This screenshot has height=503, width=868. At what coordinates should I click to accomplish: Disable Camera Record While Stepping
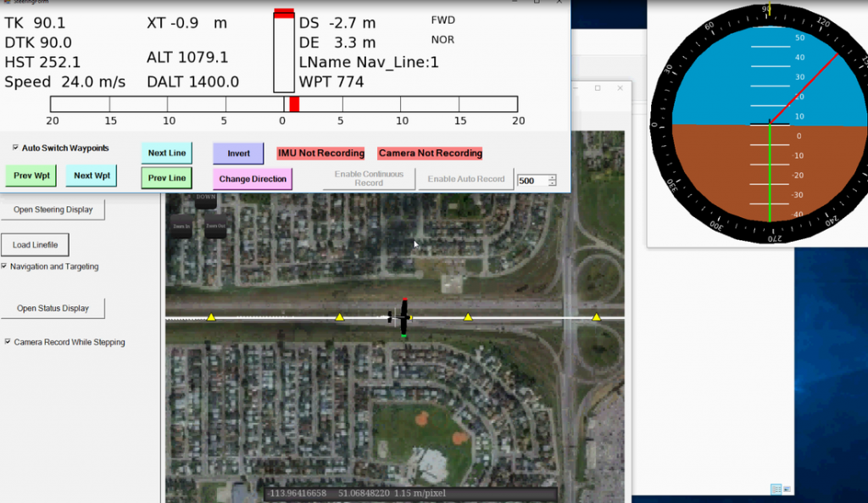pyautogui.click(x=8, y=343)
